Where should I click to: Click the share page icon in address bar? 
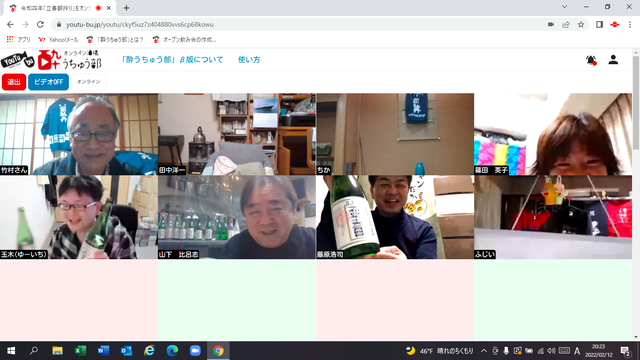click(x=566, y=24)
